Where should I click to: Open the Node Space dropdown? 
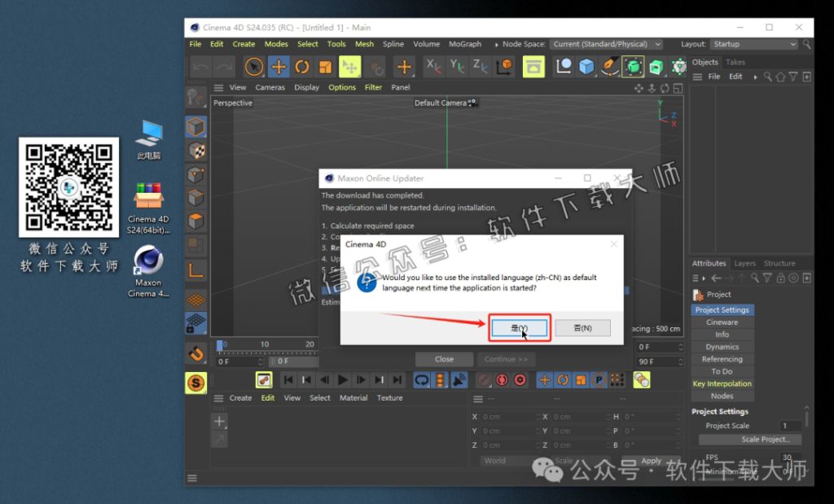[607, 44]
